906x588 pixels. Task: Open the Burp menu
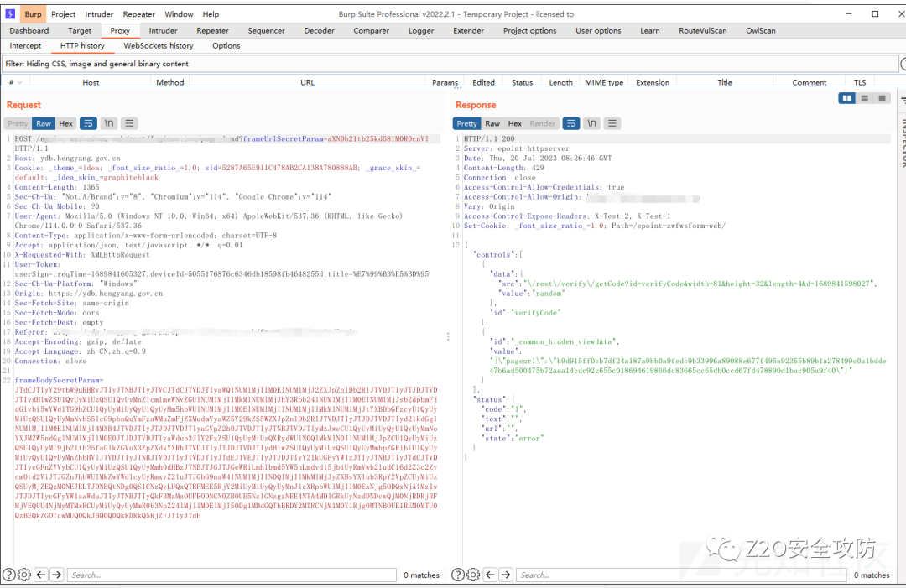click(33, 14)
